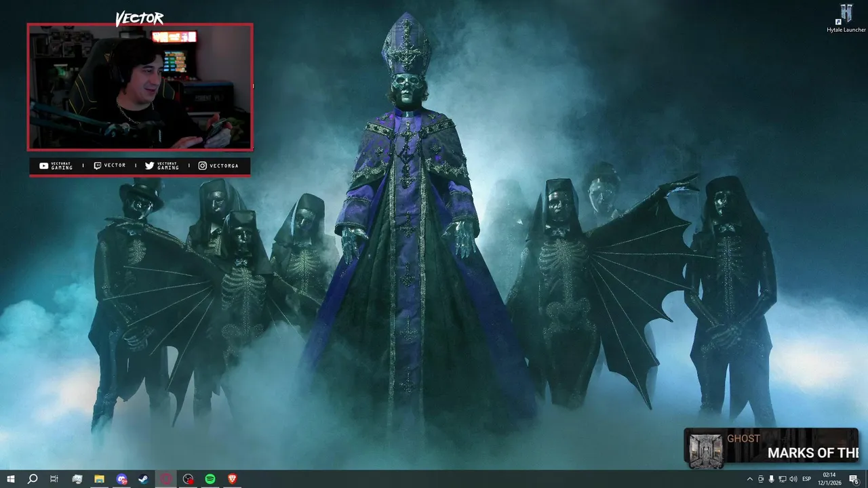
Task: Click the VECTOR logo above the webcam
Action: point(140,19)
